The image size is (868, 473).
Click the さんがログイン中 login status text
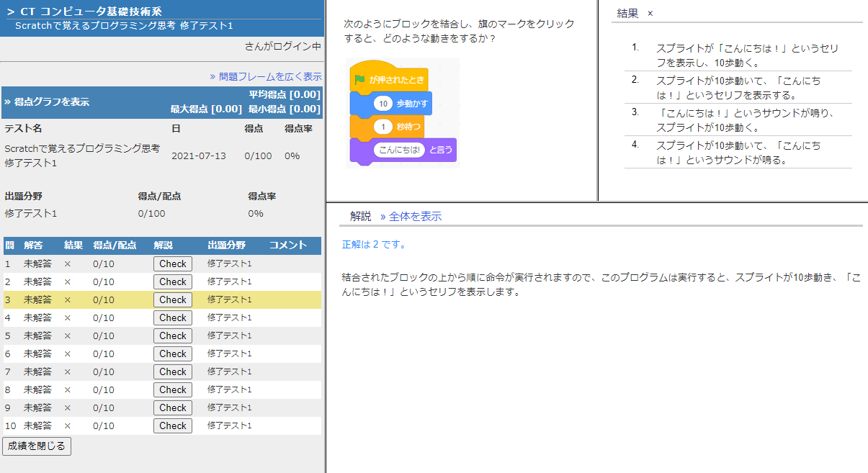tap(283, 46)
